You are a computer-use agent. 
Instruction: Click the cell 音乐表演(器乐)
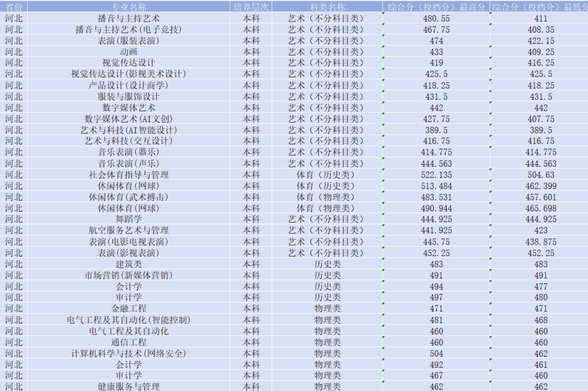(128, 152)
